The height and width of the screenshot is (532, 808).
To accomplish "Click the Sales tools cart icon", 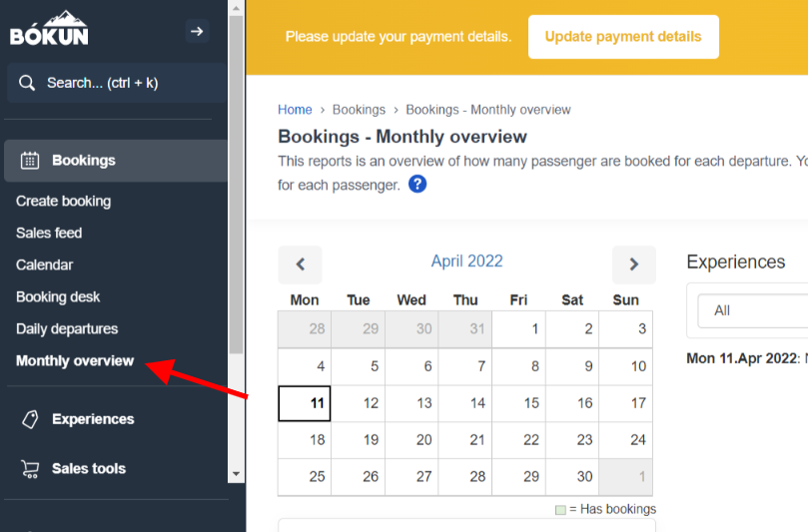I will click(30, 469).
